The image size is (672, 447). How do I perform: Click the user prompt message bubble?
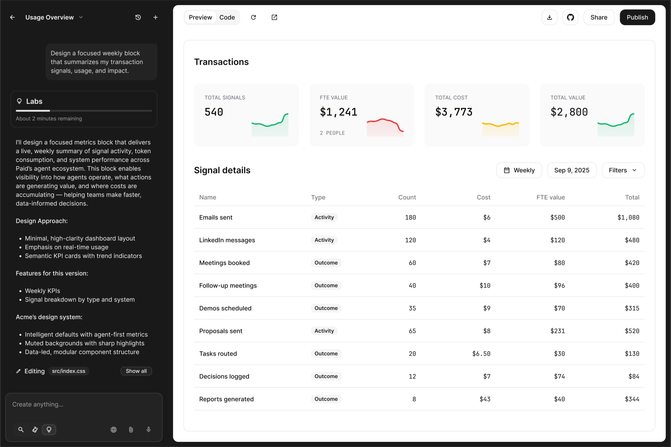pos(101,62)
